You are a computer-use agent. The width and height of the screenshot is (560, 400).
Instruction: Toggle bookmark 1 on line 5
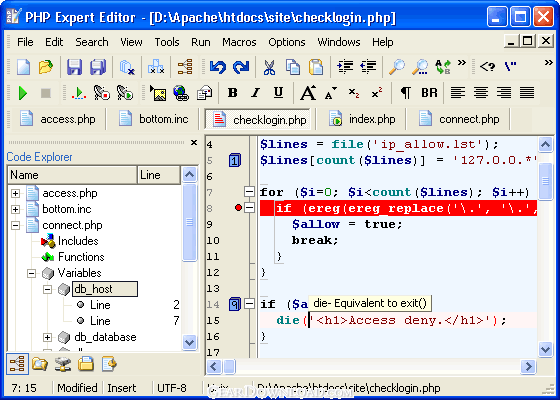[x=234, y=160]
